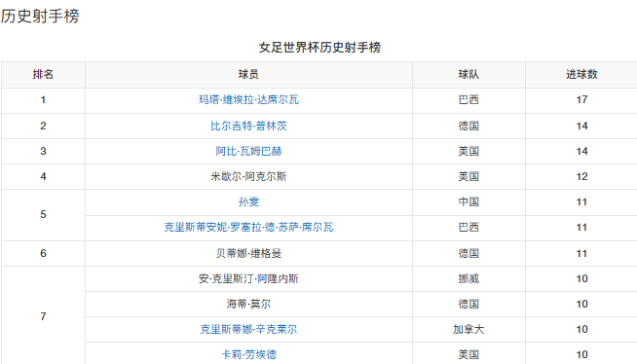Click goal count 10 in 卡莉·劳埃德 row
This screenshot has width=637, height=364.
coord(581,354)
